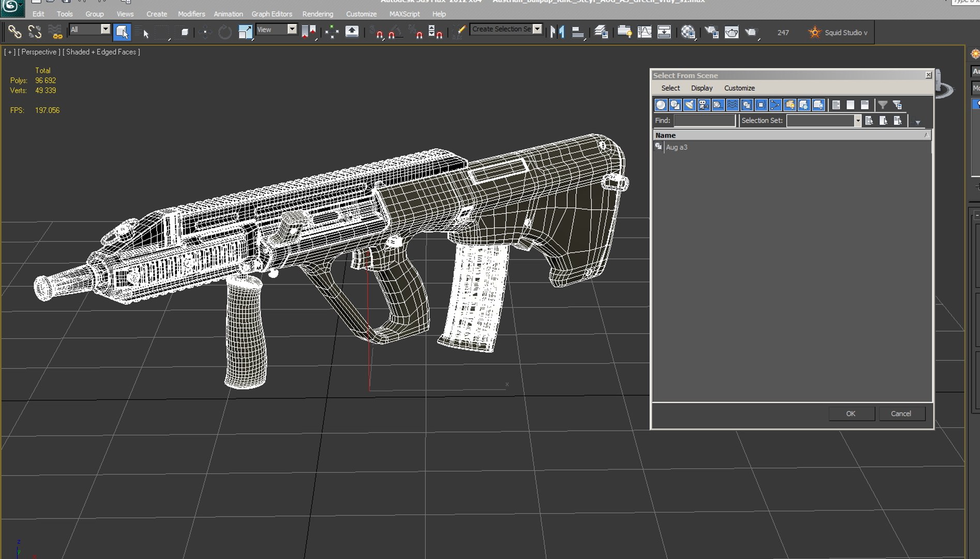Image resolution: width=980 pixels, height=559 pixels.
Task: Click the funnel filter icon in dialog
Action: coord(883,105)
